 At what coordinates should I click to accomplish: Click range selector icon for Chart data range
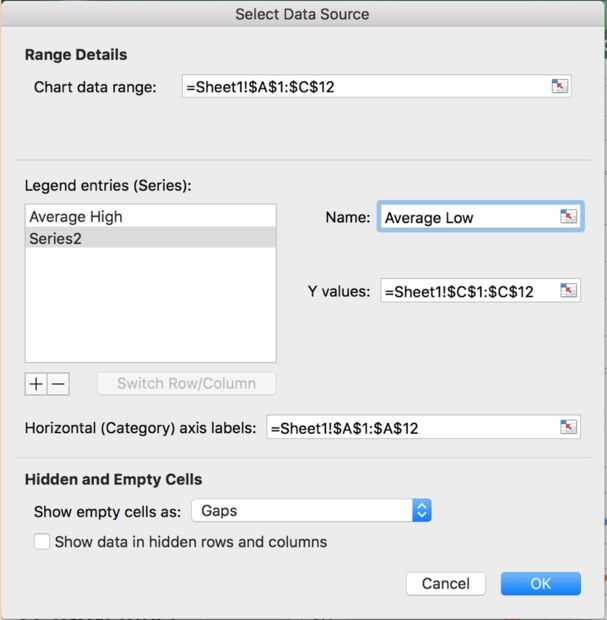[x=559, y=87]
